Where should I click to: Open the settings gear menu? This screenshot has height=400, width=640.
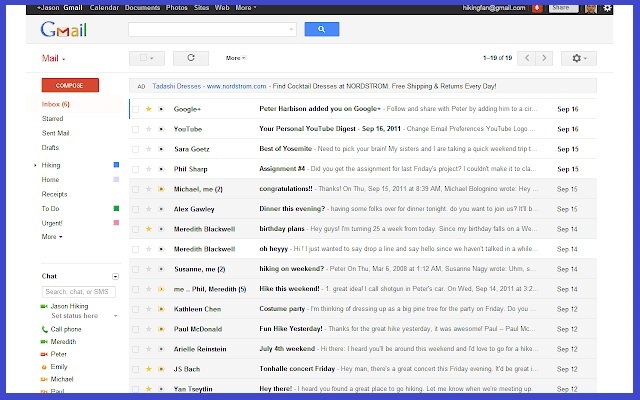(x=579, y=58)
